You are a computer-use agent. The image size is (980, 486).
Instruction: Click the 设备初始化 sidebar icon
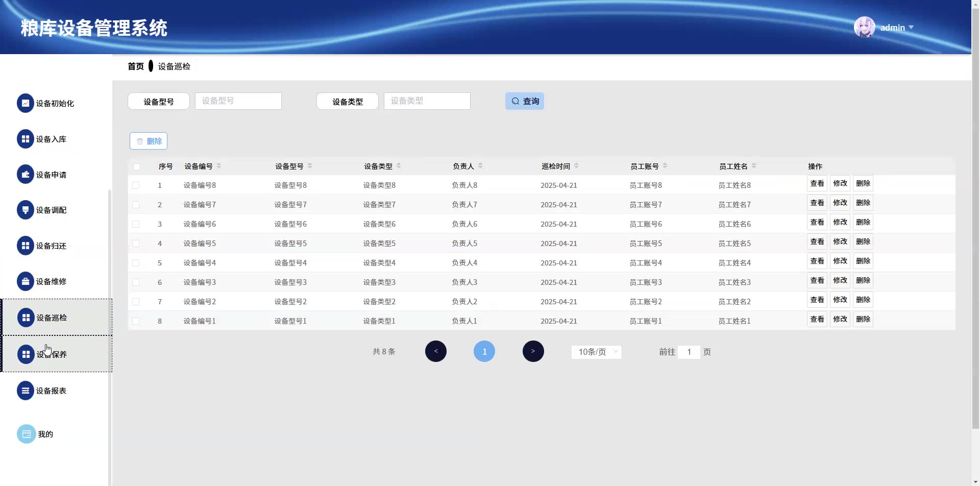coord(25,103)
